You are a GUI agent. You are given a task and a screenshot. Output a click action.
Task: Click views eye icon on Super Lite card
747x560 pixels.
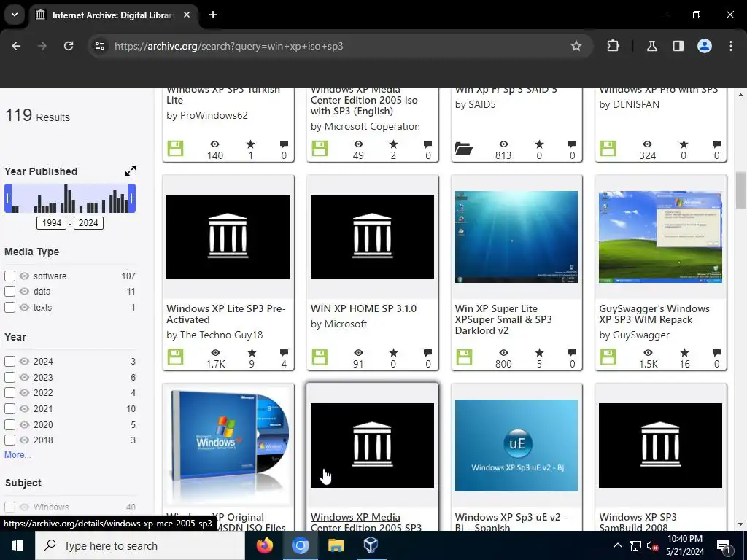pyautogui.click(x=503, y=353)
